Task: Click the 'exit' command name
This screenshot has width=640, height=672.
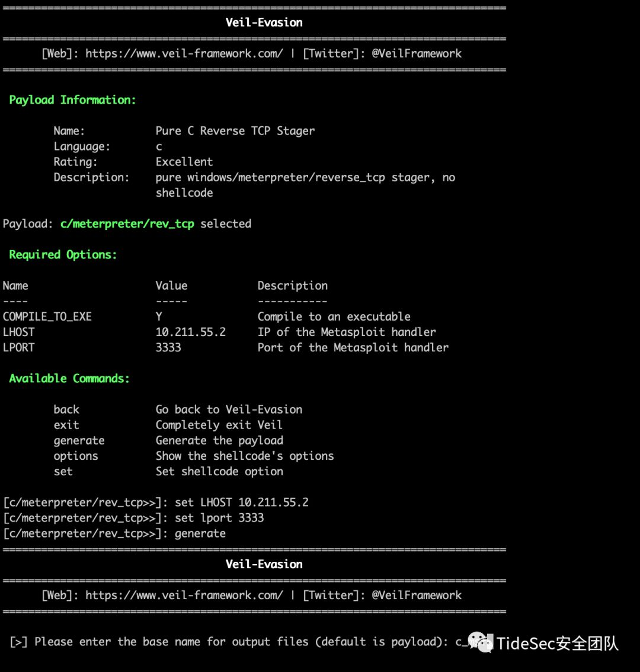Action: (x=66, y=425)
